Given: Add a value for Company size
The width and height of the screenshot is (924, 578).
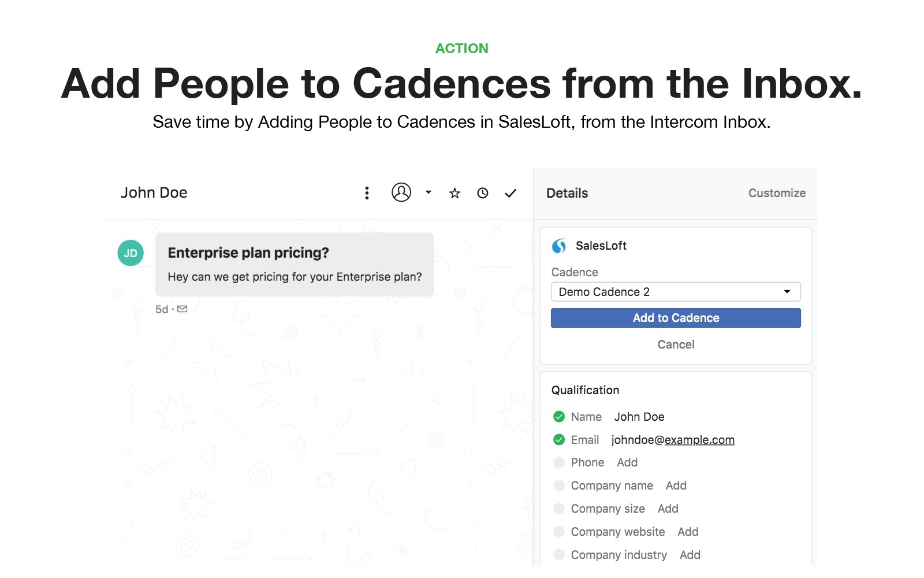Looking at the screenshot, I should 668,509.
